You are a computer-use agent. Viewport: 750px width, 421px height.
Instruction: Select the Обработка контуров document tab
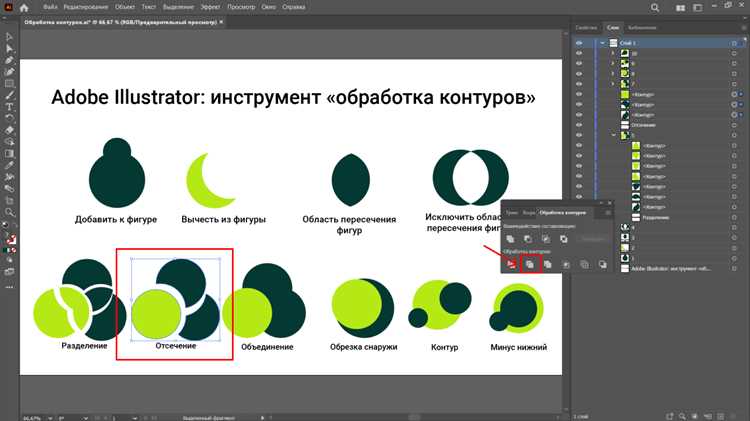[121, 22]
